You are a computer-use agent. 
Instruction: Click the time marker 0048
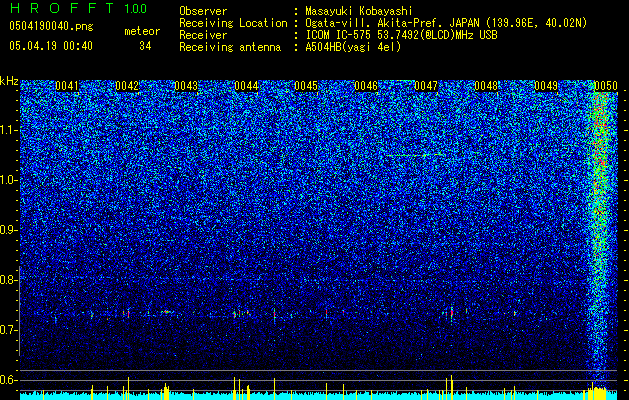(x=486, y=86)
